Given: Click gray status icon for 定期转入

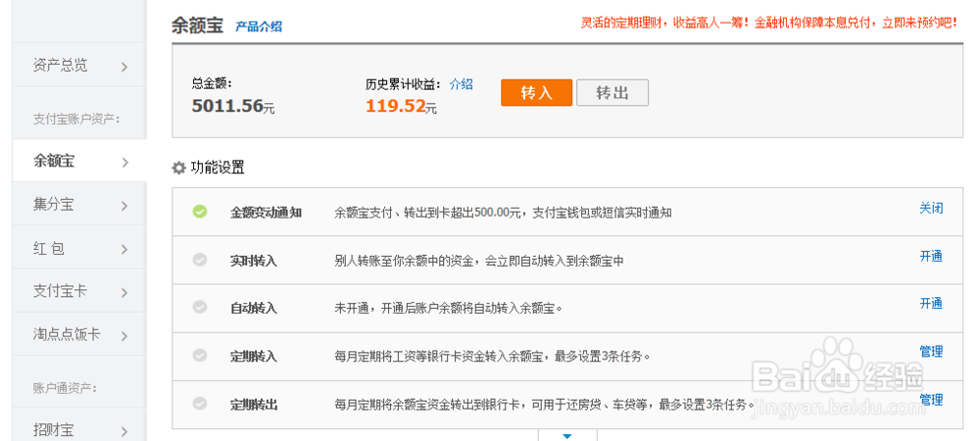Looking at the screenshot, I should [200, 355].
